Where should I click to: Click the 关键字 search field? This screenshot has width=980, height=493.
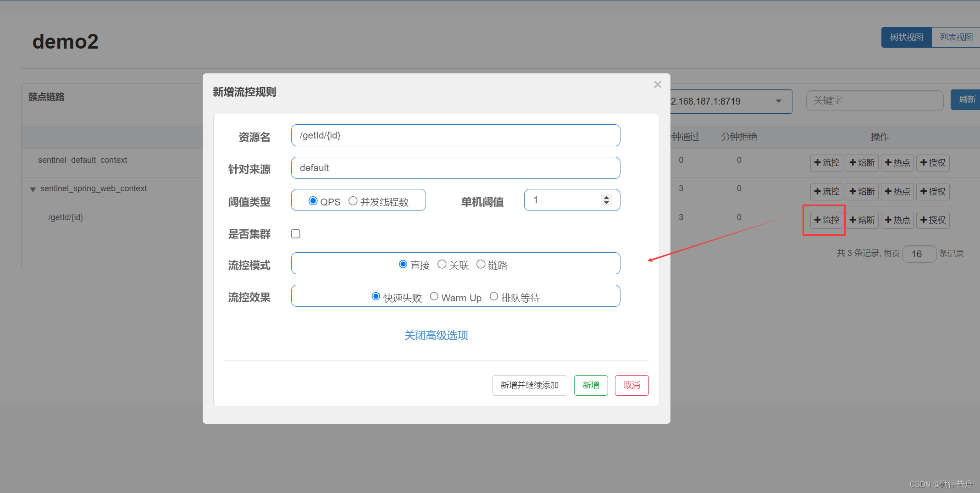875,100
